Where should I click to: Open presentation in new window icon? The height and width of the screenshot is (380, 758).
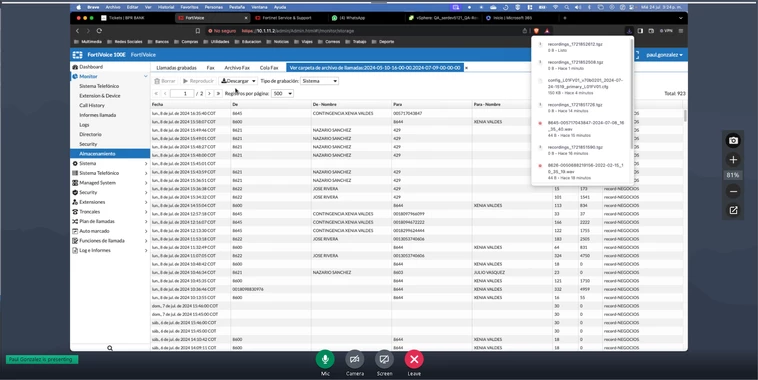click(x=733, y=210)
